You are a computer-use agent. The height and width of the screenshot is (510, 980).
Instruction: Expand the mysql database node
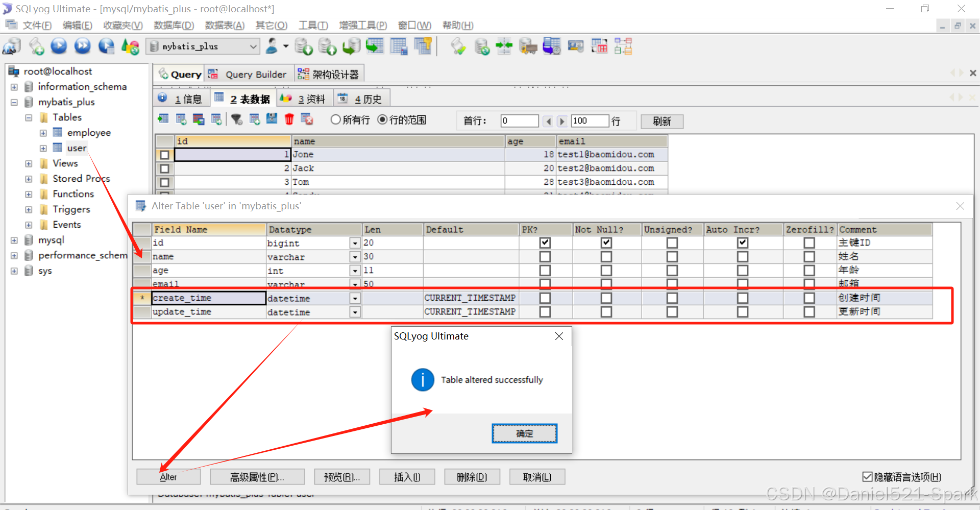[14, 240]
